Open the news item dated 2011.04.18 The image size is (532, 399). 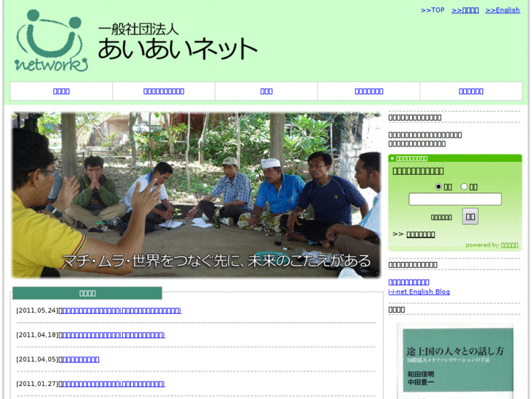(113, 335)
